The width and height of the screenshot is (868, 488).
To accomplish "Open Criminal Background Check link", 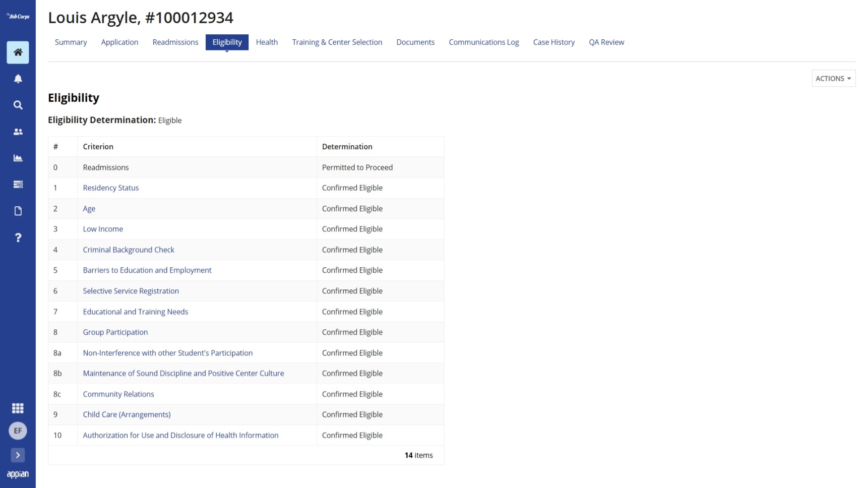I will (x=129, y=250).
